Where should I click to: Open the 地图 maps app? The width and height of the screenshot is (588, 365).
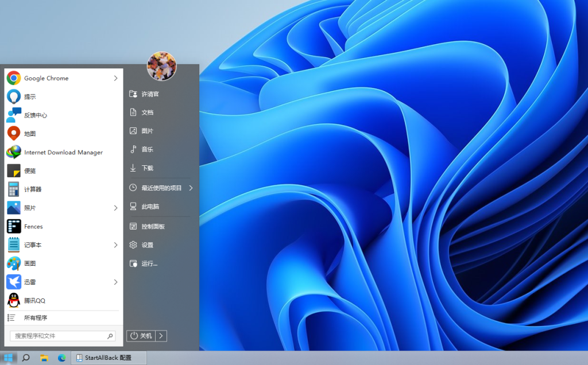(x=30, y=133)
